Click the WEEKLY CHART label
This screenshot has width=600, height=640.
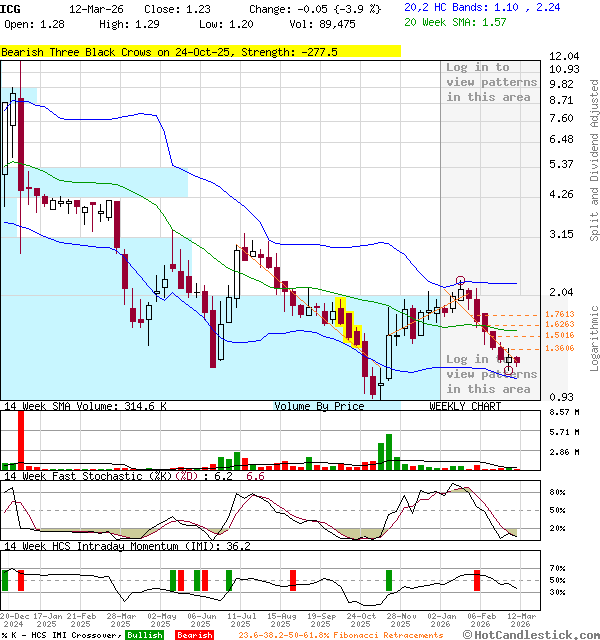pyautogui.click(x=465, y=406)
